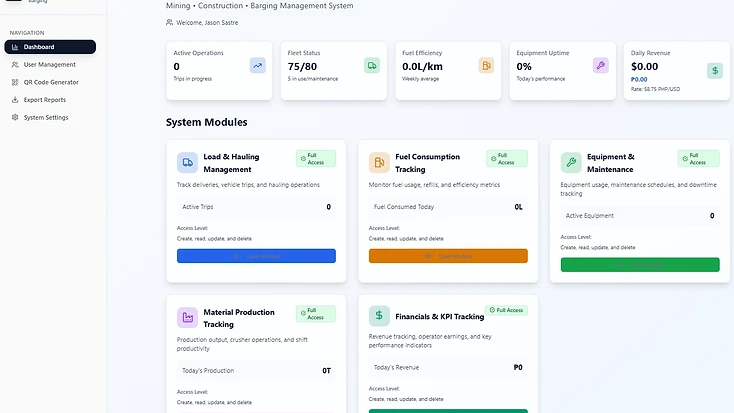Viewport: 734px width, 413px height.
Task: Click the Full Access badge on Financials & KPI
Action: pyautogui.click(x=506, y=310)
